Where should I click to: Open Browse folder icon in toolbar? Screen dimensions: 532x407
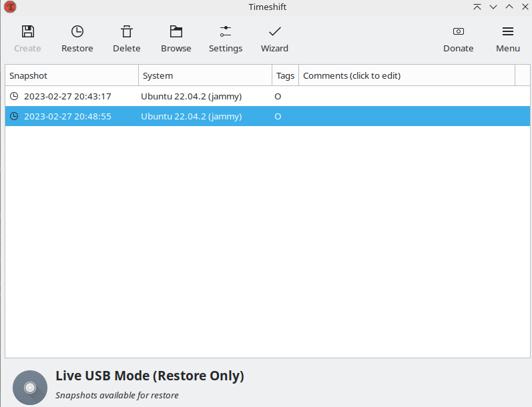[176, 31]
